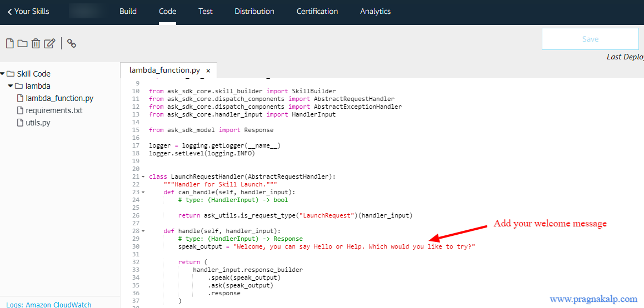
Task: Collapse the lambda folder in tree
Action: point(11,86)
